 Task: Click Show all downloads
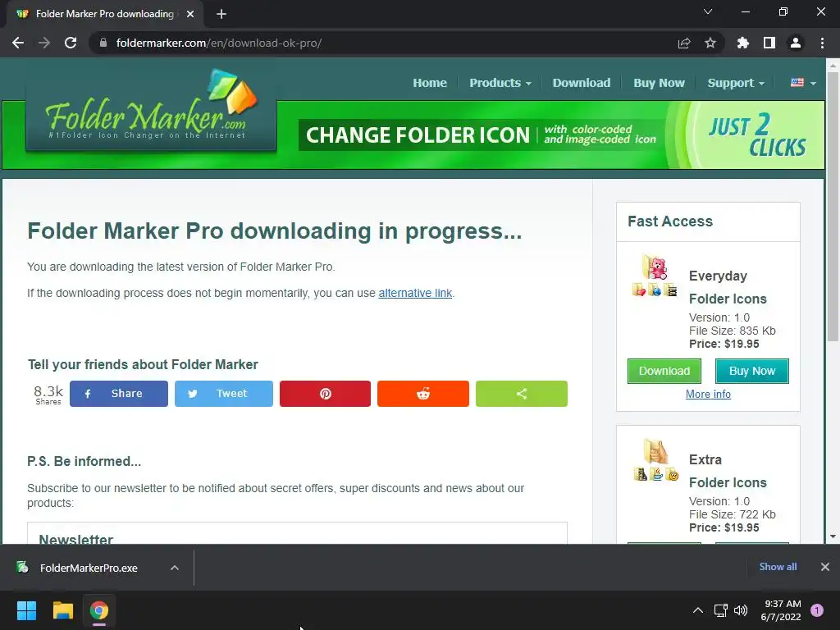pos(778,567)
